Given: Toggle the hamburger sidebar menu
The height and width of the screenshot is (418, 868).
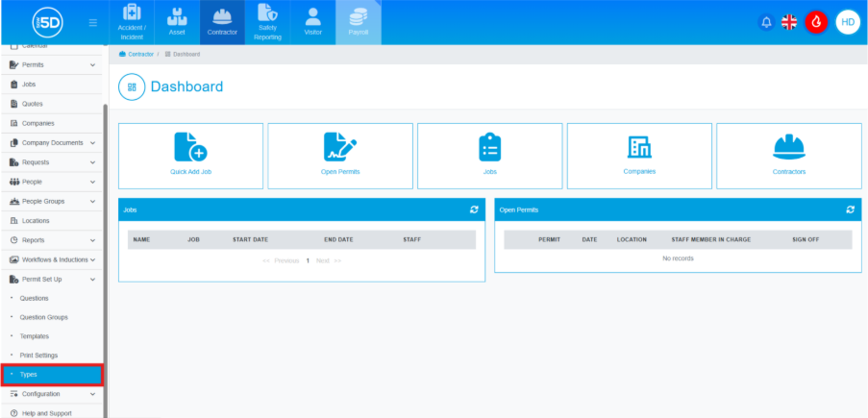Looking at the screenshot, I should point(92,22).
